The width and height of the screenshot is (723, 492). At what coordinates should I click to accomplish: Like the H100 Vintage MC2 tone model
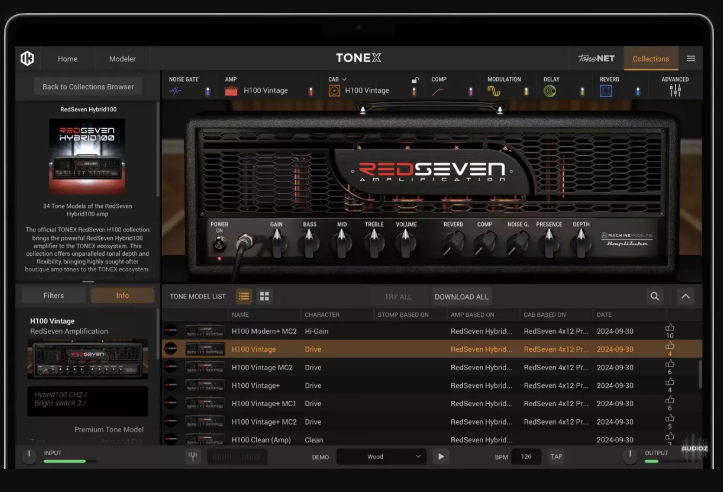(x=670, y=364)
